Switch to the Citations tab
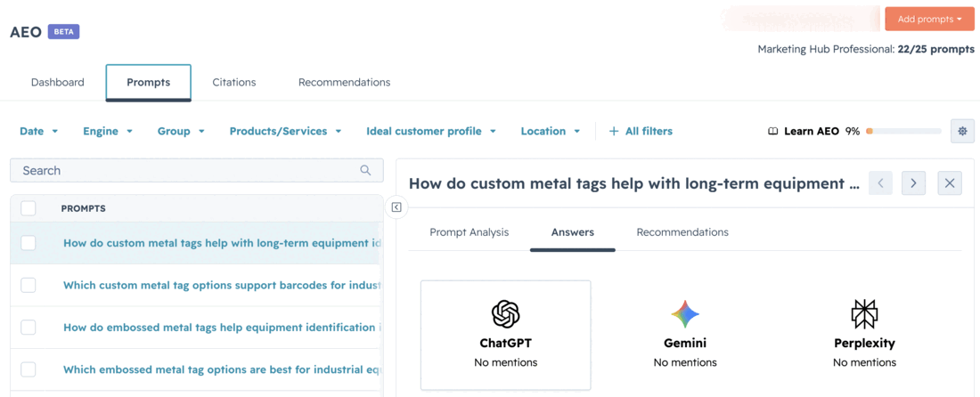The image size is (980, 397). pyautogui.click(x=233, y=83)
